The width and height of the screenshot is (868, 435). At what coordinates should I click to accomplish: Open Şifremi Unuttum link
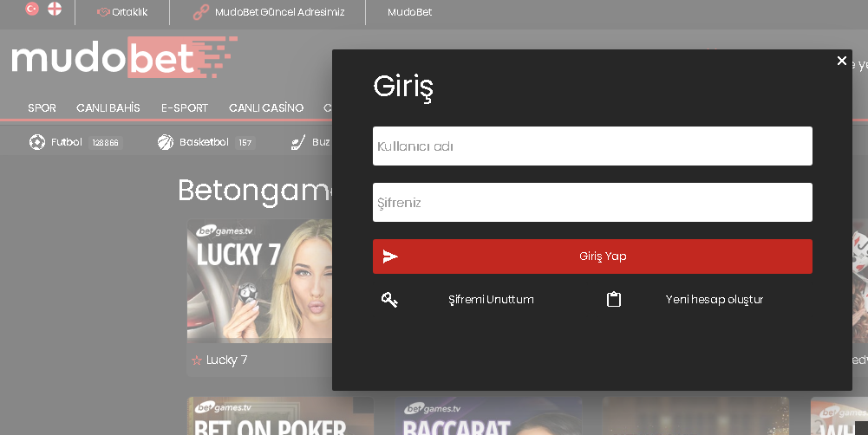pyautogui.click(x=491, y=300)
